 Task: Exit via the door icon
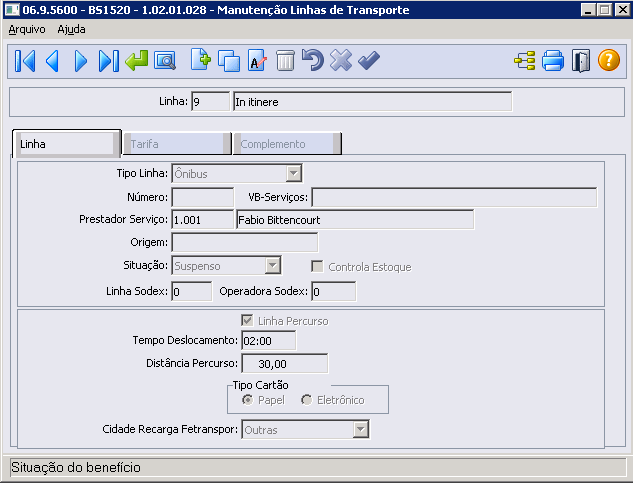pyautogui.click(x=581, y=61)
